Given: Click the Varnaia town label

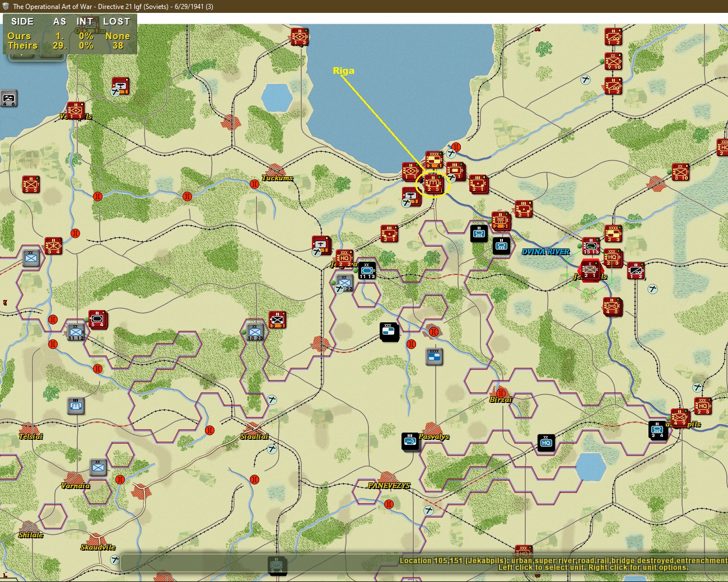Looking at the screenshot, I should pos(76,486).
